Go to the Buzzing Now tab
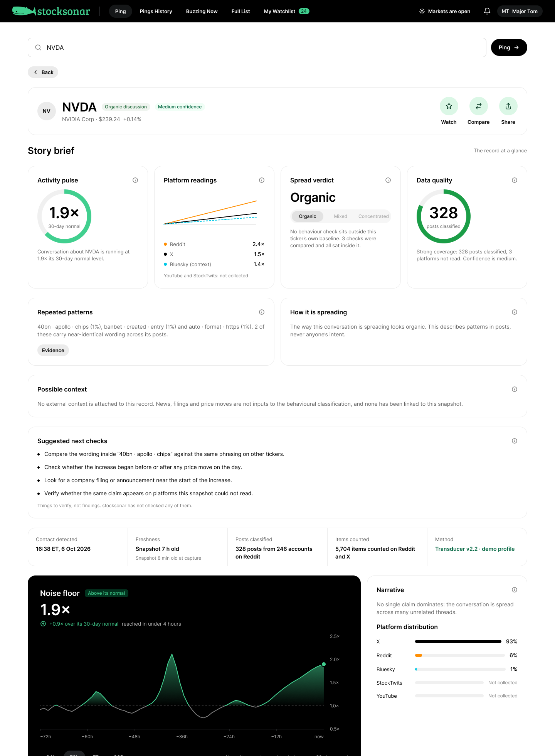Image resolution: width=555 pixels, height=756 pixels. coord(202,11)
